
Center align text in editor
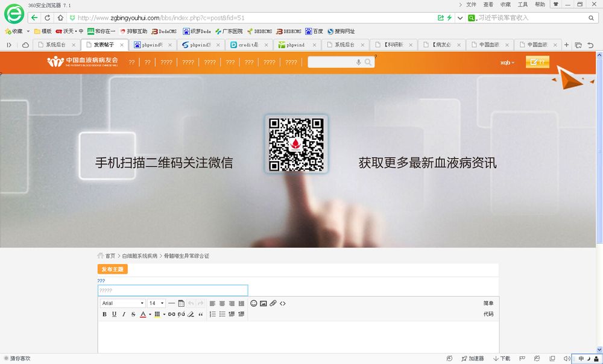[223, 303]
